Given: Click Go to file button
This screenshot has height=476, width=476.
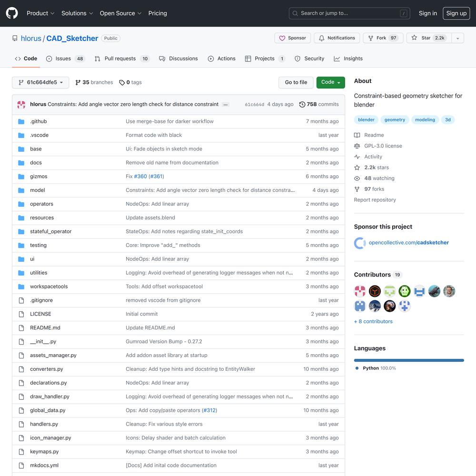Looking at the screenshot, I should tap(296, 82).
